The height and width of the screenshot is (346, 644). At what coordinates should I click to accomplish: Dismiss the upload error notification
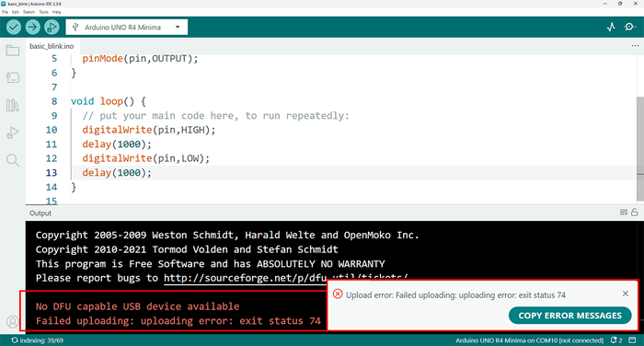point(625,294)
